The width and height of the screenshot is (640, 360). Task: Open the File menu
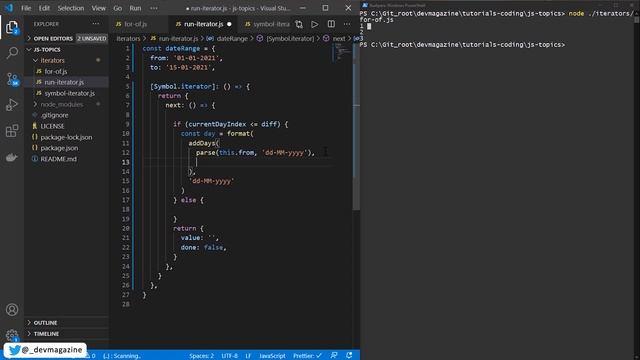pos(26,8)
